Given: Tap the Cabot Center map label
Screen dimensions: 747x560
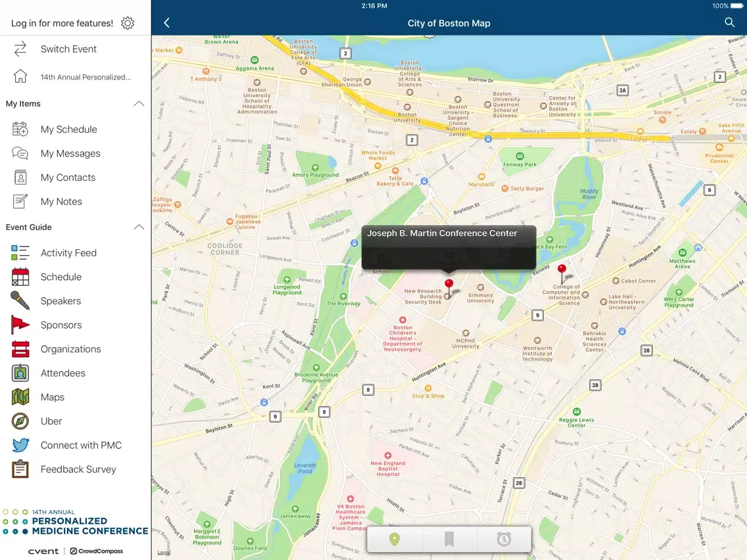Looking at the screenshot, I should pos(639,281).
